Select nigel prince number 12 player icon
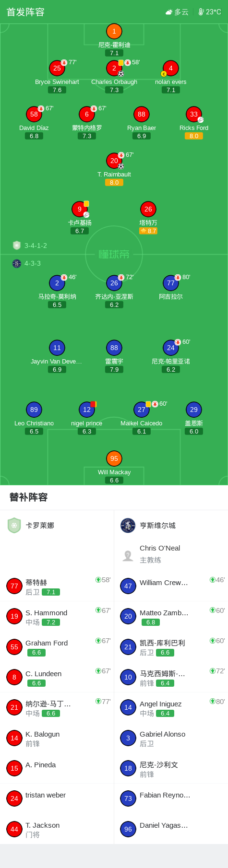The height and width of the screenshot is (868, 228). 87,410
